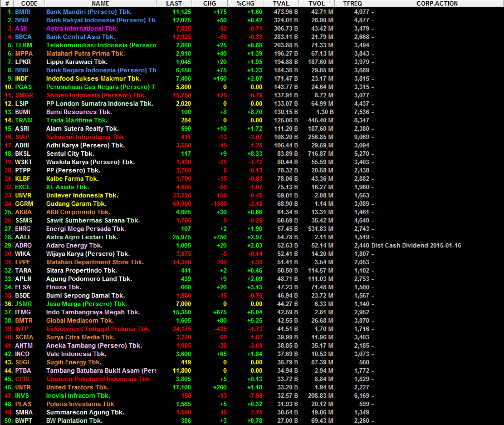
Task: Select Inovisi Infracom Tbk. name
Action: pos(78,396)
